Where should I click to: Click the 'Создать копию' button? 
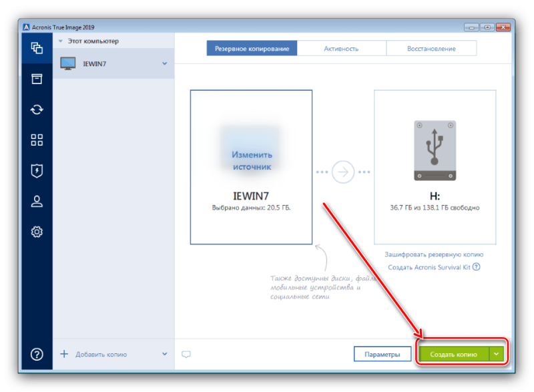click(x=454, y=354)
